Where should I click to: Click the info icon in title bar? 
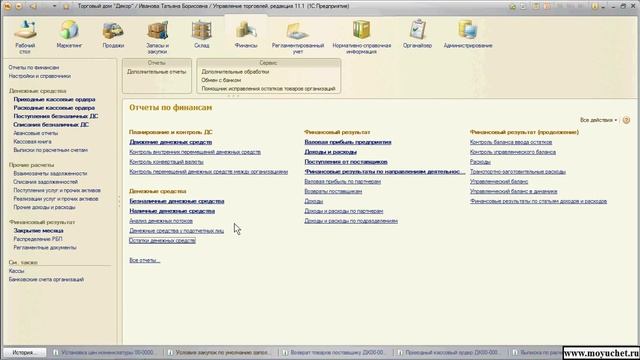(595, 6)
